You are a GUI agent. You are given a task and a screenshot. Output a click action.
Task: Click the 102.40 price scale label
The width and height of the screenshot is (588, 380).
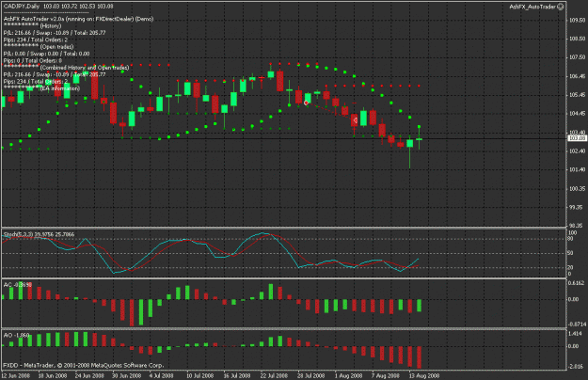pos(578,151)
